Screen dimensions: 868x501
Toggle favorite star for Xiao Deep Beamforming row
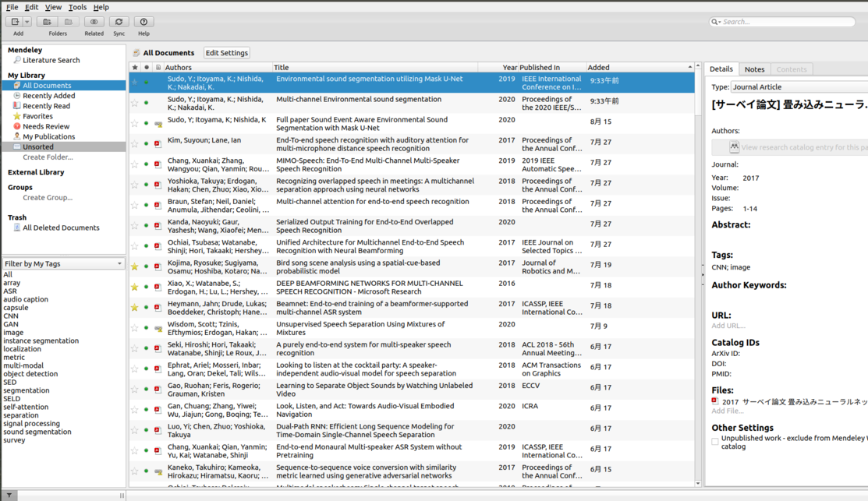tap(134, 287)
